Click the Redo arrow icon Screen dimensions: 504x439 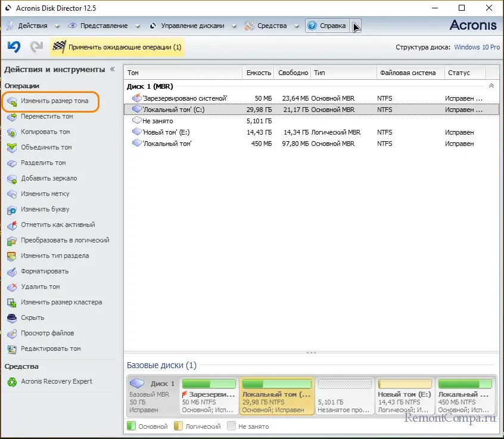(37, 47)
